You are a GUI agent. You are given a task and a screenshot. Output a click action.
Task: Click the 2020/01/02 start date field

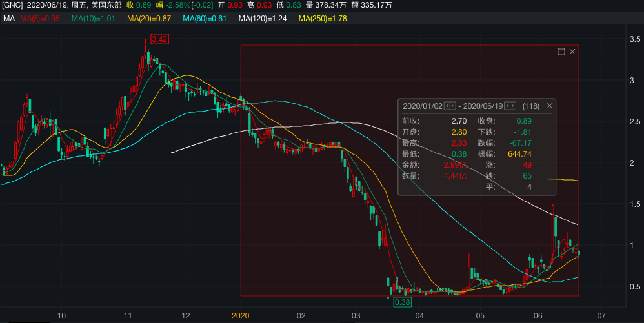coord(423,106)
